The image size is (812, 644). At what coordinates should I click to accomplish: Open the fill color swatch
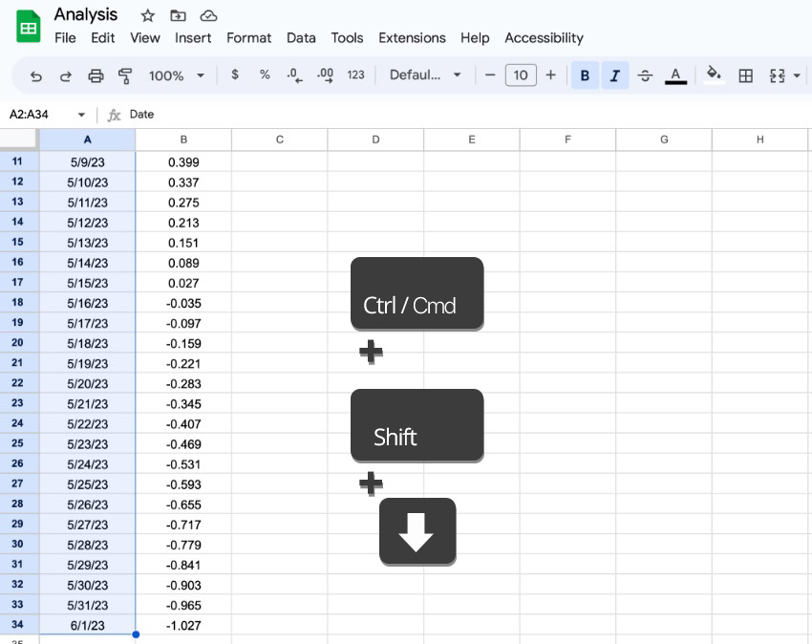(714, 75)
